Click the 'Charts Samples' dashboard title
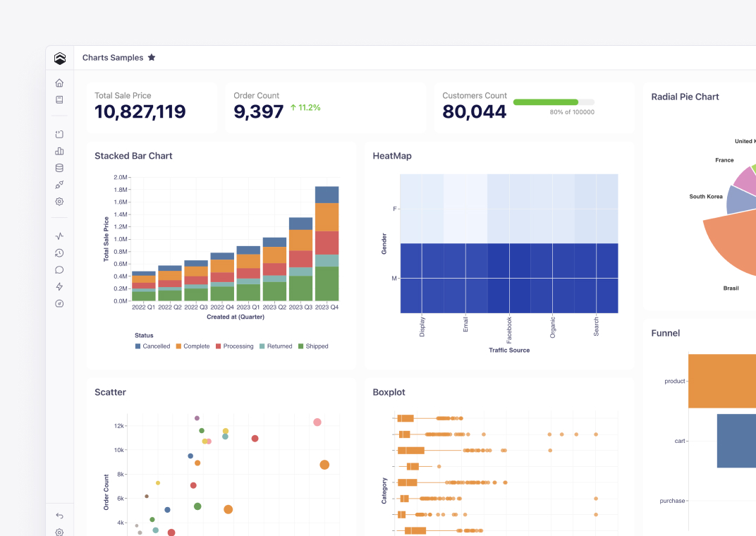 113,57
